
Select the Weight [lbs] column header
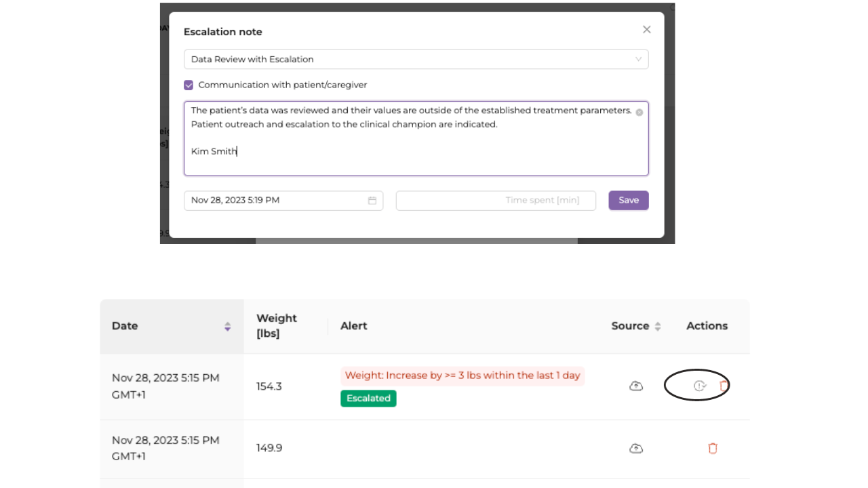[277, 326]
